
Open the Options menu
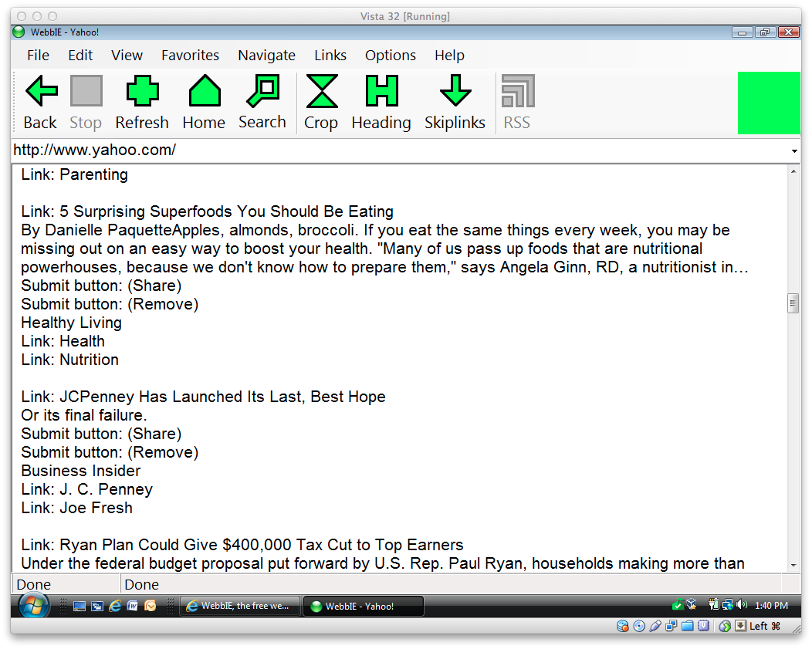tap(391, 56)
